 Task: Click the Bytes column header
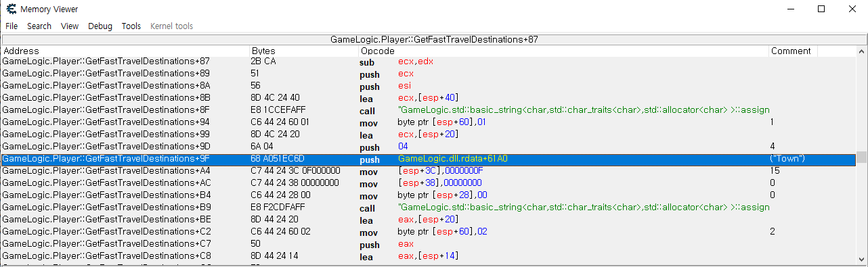304,51
